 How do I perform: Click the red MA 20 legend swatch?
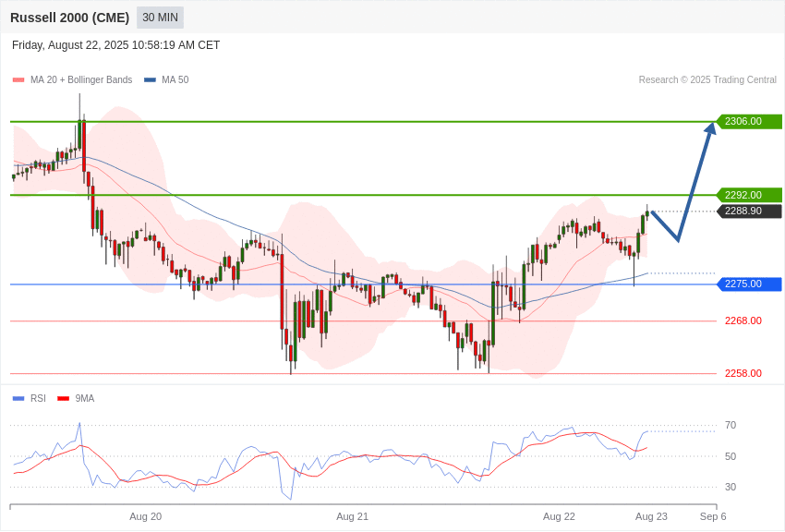(18, 80)
